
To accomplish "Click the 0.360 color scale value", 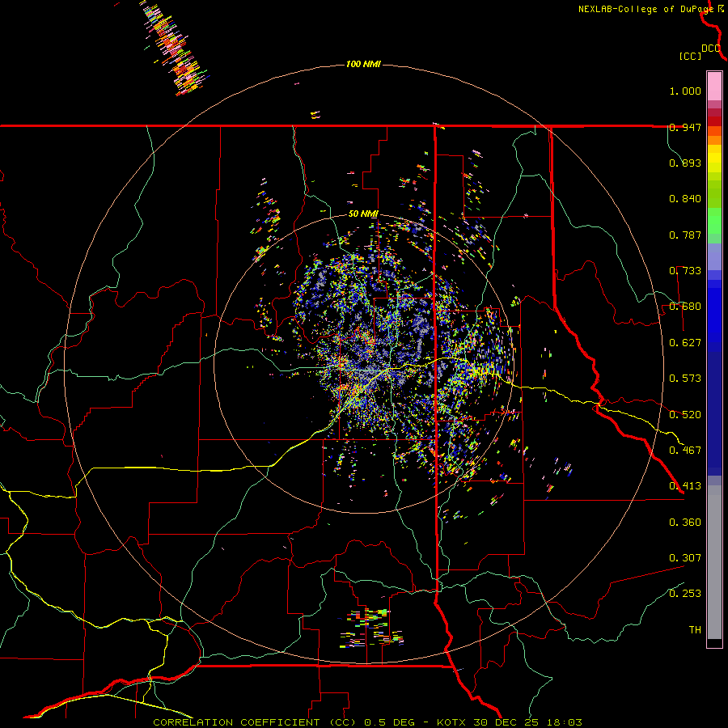I will point(685,523).
